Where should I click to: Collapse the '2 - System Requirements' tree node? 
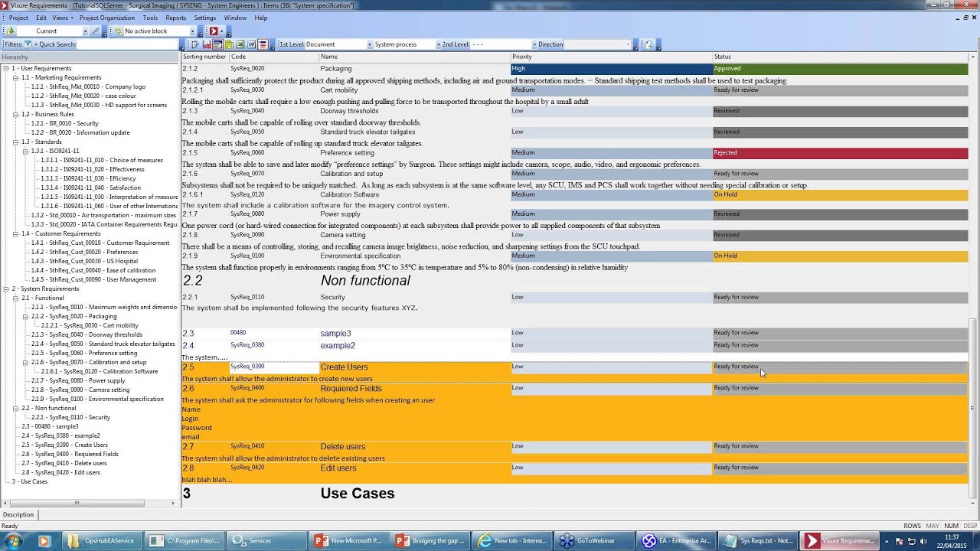(x=5, y=289)
